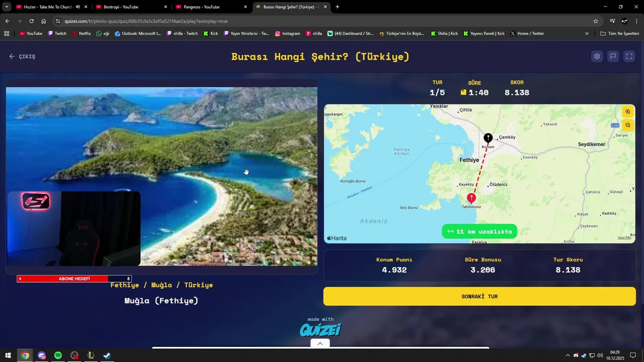Bookmark this page with star icon
The width and height of the screenshot is (644, 362).
[x=596, y=21]
